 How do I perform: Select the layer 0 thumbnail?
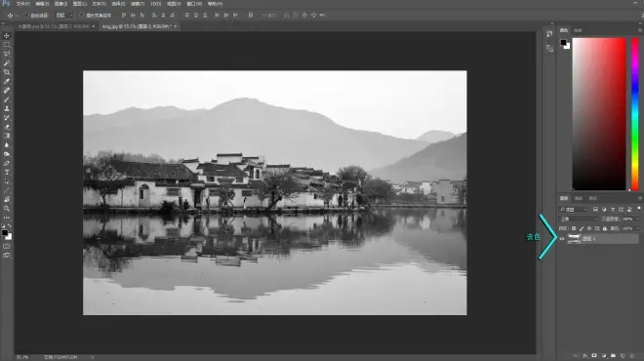point(574,239)
